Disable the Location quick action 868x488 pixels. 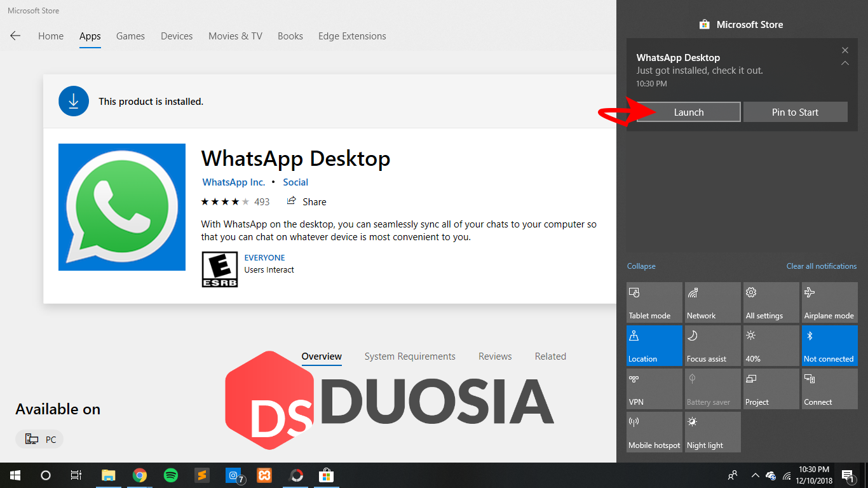pos(654,346)
